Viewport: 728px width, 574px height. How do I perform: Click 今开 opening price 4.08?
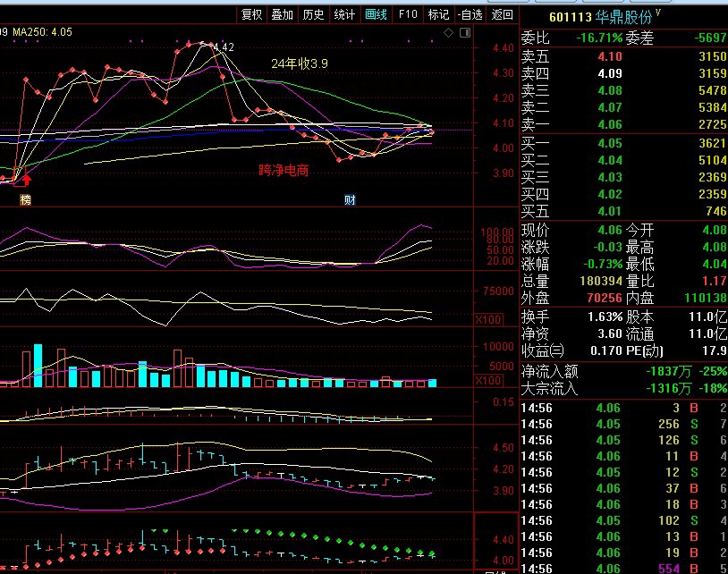point(714,230)
